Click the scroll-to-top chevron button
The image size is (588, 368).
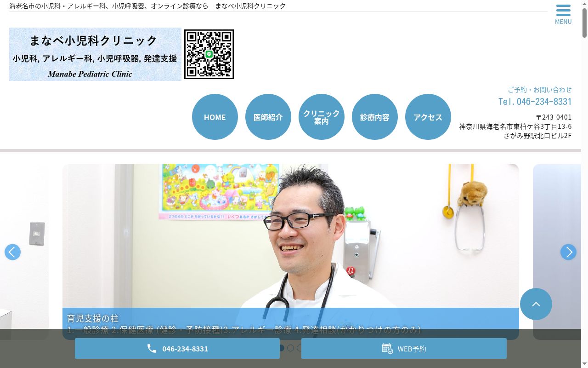536,304
